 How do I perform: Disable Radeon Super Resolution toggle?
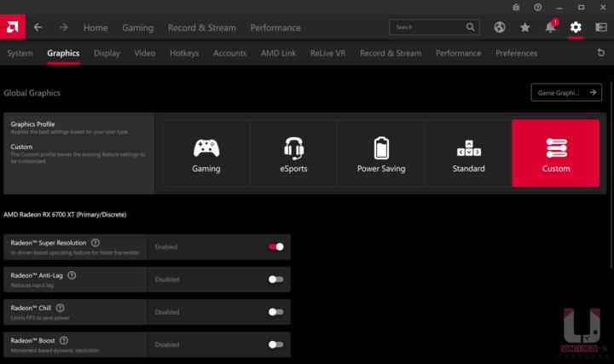tap(276, 246)
